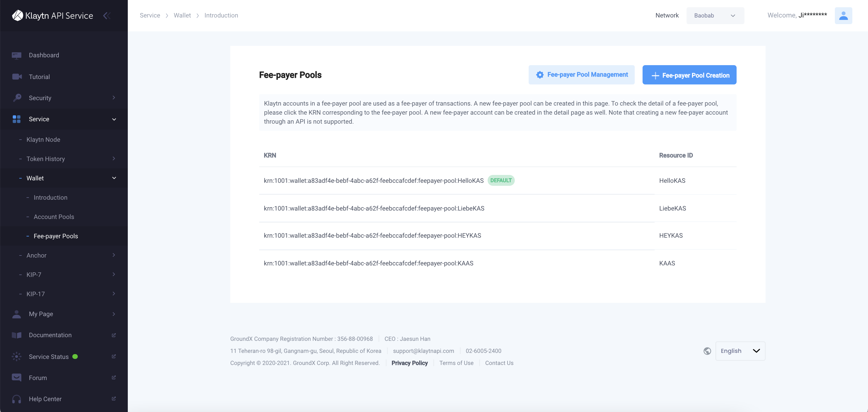Click the KAAS Resource ID cell
This screenshot has width=868, height=412.
tap(667, 263)
